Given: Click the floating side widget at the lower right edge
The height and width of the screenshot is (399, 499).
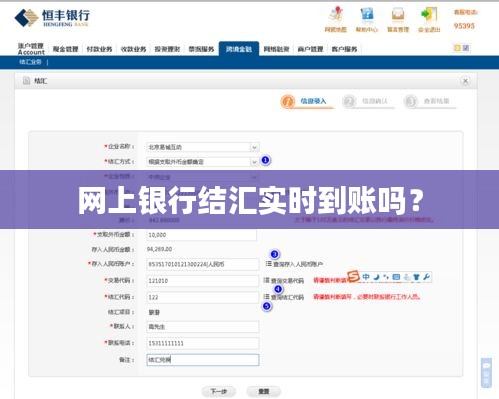Looking at the screenshot, I should click(x=487, y=373).
